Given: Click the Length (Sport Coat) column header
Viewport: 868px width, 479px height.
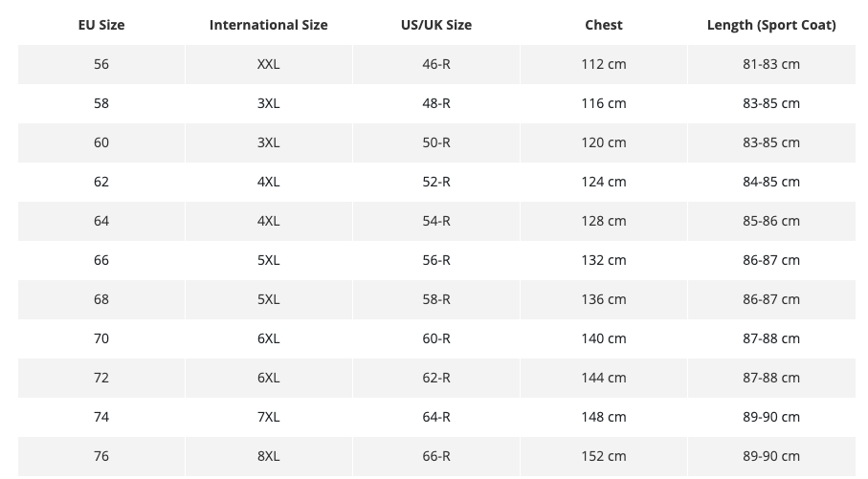Looking at the screenshot, I should tap(770, 25).
